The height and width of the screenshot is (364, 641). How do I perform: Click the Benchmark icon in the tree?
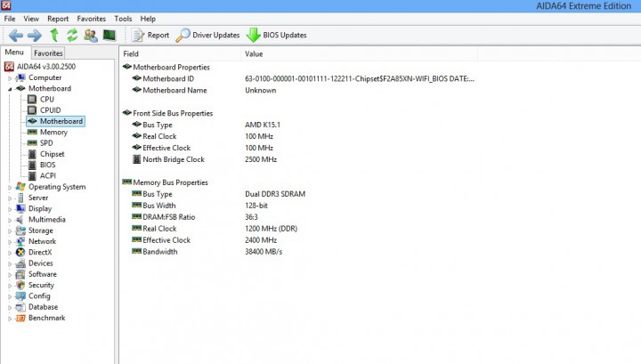tap(20, 318)
